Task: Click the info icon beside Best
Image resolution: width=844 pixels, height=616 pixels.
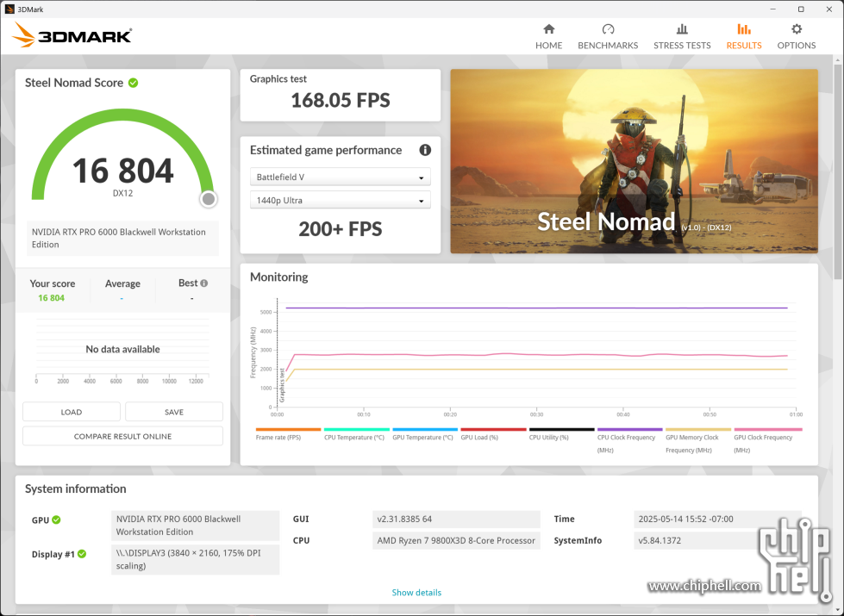Action: [x=204, y=283]
